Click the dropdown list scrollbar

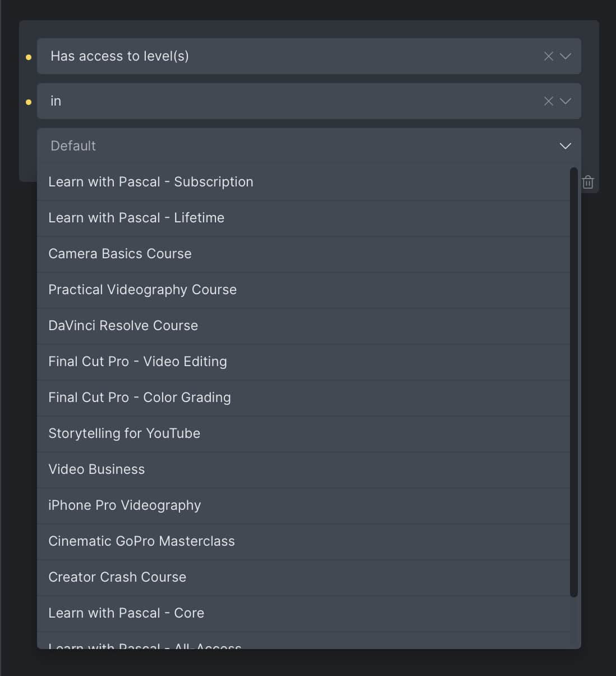(x=573, y=382)
